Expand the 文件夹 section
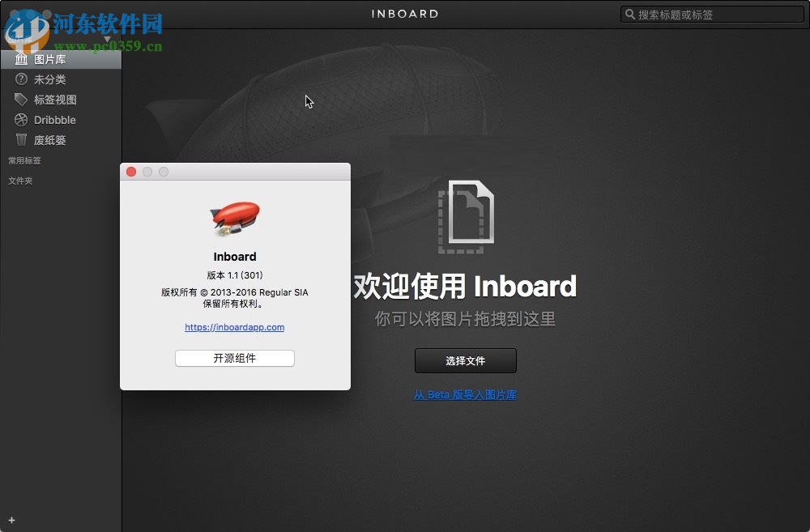The width and height of the screenshot is (810, 532). (19, 181)
